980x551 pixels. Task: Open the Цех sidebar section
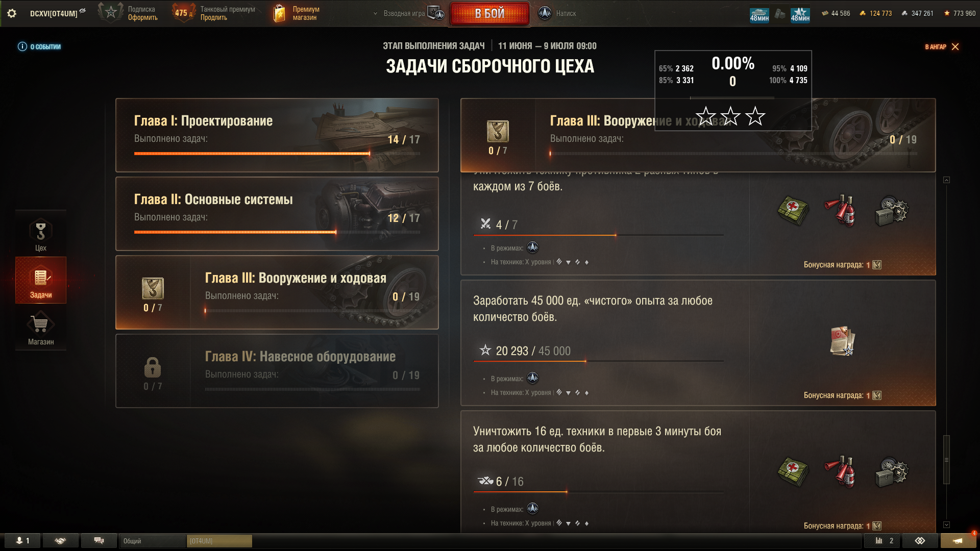pos(41,234)
